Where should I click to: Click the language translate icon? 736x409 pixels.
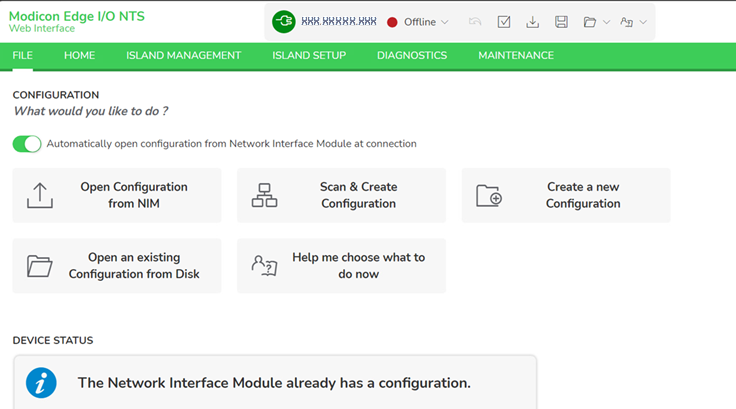coord(627,22)
